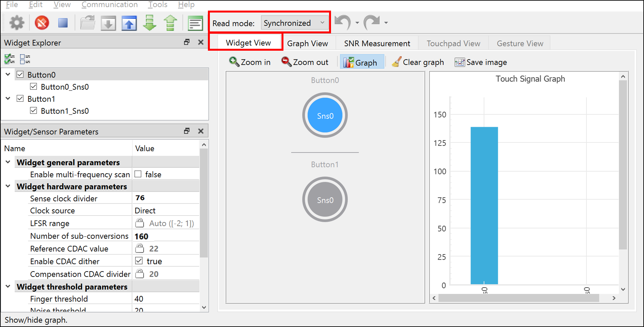Toggle the Graph button
Image resolution: width=644 pixels, height=327 pixels.
pos(362,62)
